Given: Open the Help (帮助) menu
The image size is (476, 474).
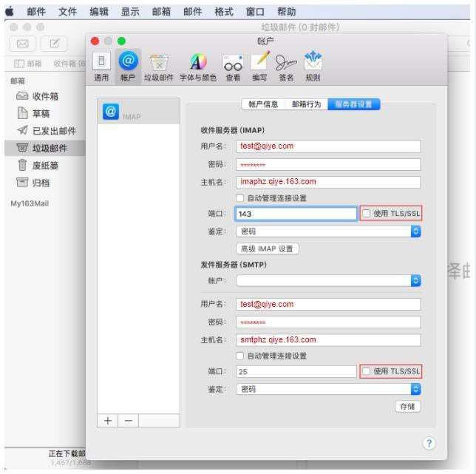Looking at the screenshot, I should 286,12.
